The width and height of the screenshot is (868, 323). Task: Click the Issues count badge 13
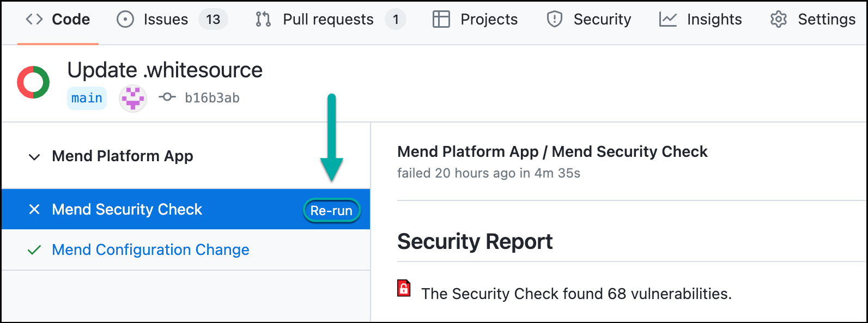coord(213,20)
